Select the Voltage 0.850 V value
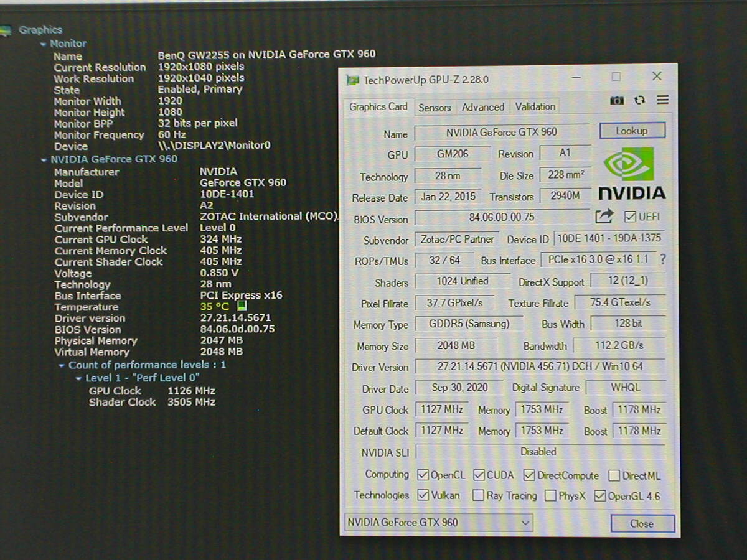Screen dimensions: 747x560 click(x=219, y=273)
